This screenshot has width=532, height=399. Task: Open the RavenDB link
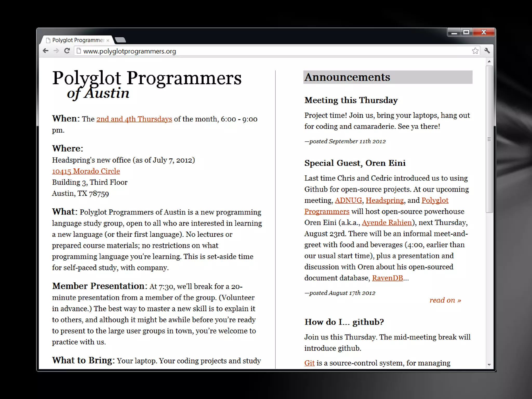point(387,278)
